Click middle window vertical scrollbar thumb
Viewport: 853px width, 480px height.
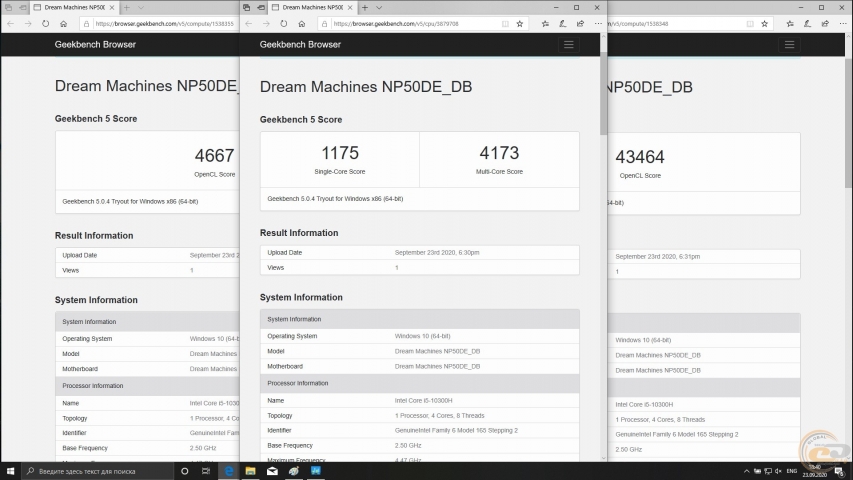point(603,94)
